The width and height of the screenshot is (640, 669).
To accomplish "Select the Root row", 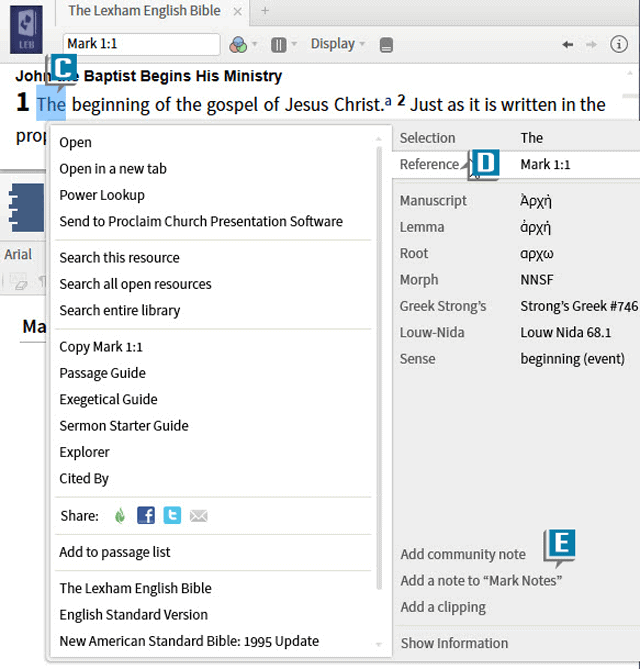I will (516, 254).
